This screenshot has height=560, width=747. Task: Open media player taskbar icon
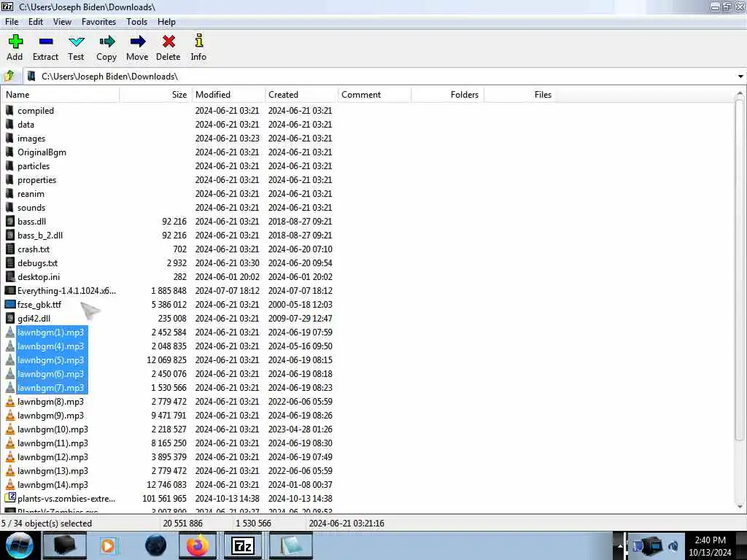point(108,545)
